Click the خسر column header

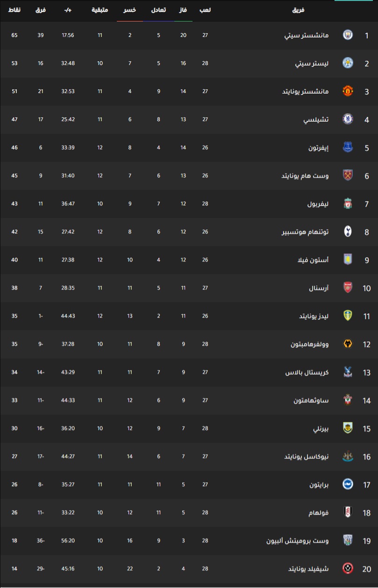(130, 10)
